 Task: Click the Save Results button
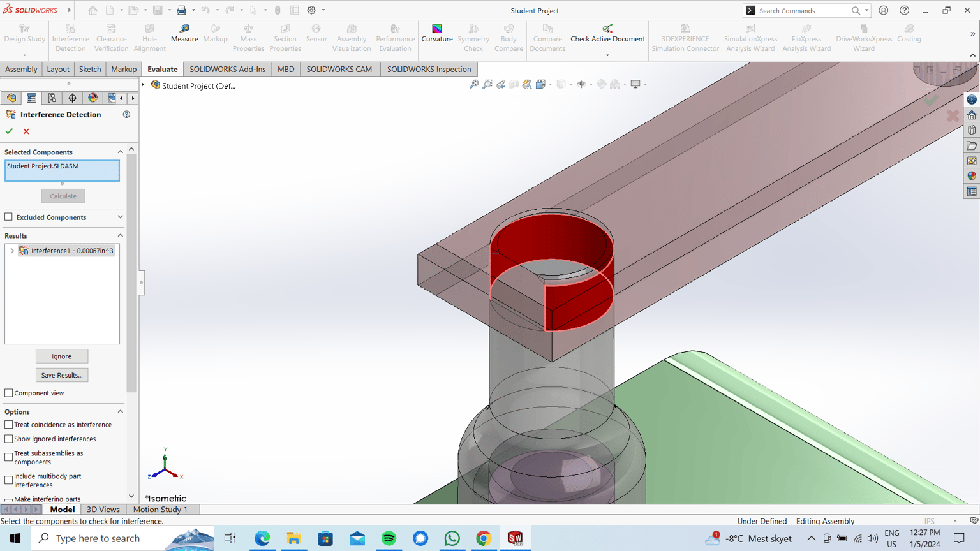click(62, 375)
